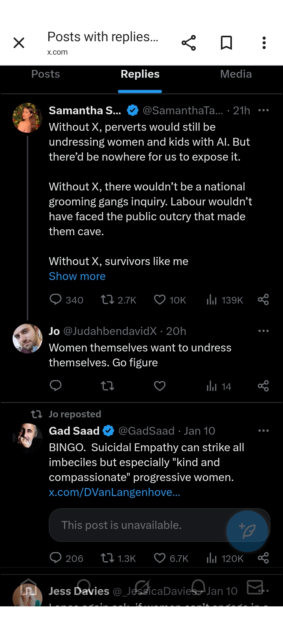The image size is (283, 644).
Task: Tap the share icon in the browser header
Action: coord(189,43)
